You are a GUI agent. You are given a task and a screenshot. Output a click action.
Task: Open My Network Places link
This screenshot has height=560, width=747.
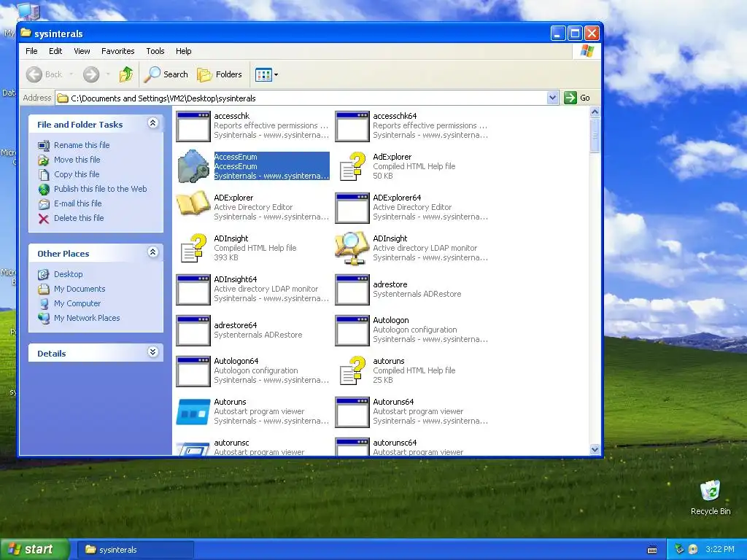tap(87, 318)
